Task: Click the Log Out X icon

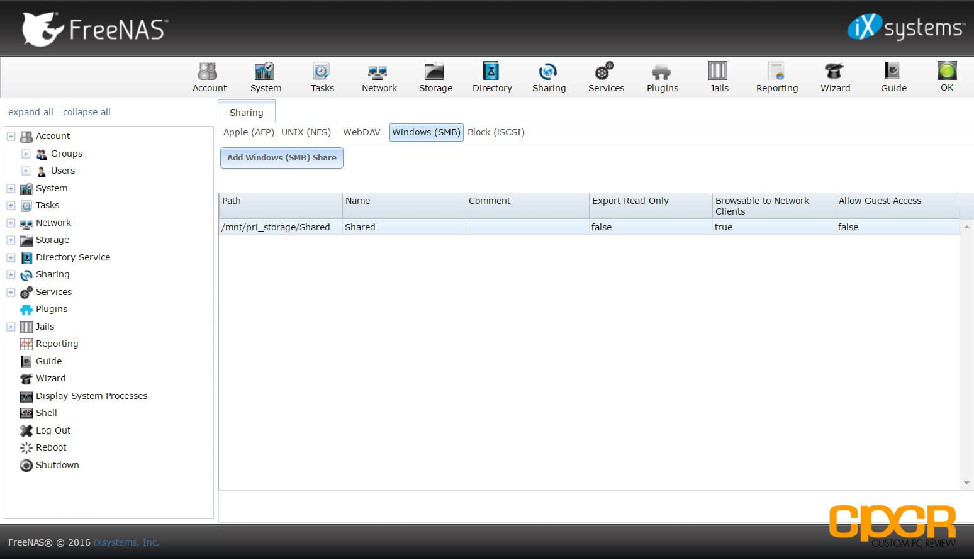Action: click(26, 430)
